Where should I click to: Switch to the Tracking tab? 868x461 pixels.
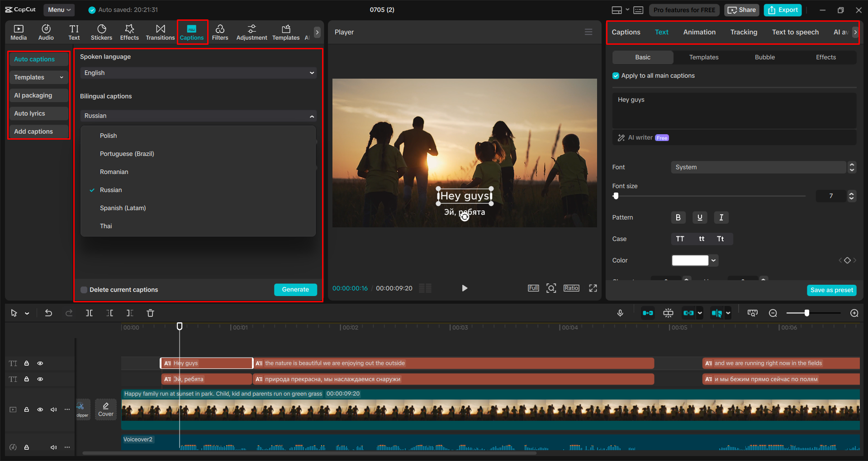744,32
